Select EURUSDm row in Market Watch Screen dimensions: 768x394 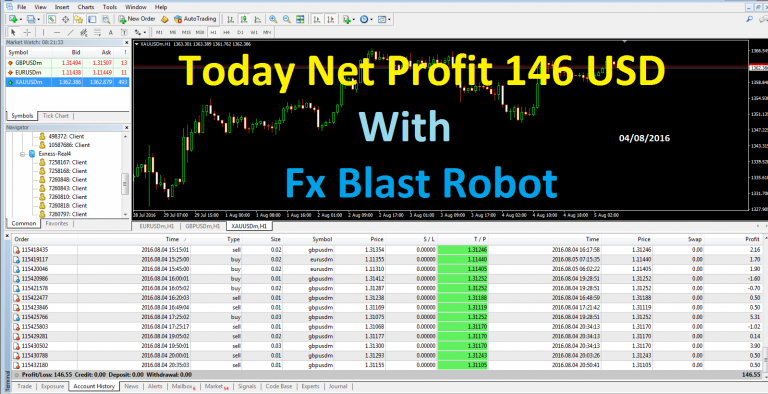[x=68, y=72]
